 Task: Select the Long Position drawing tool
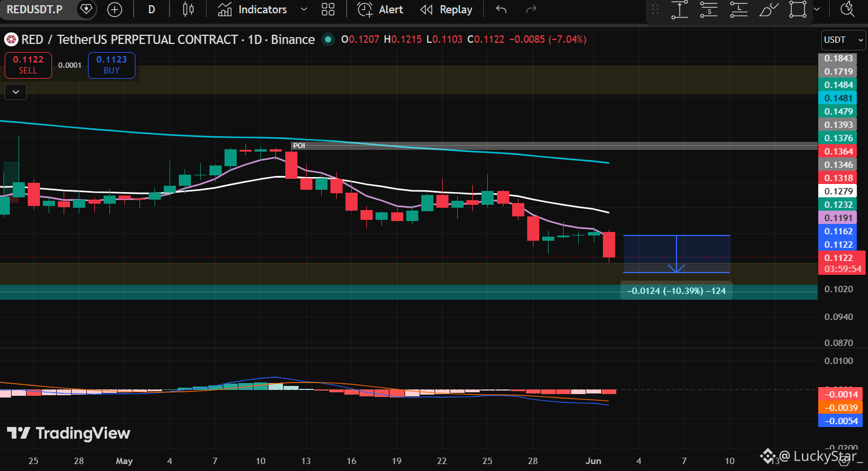coord(738,9)
